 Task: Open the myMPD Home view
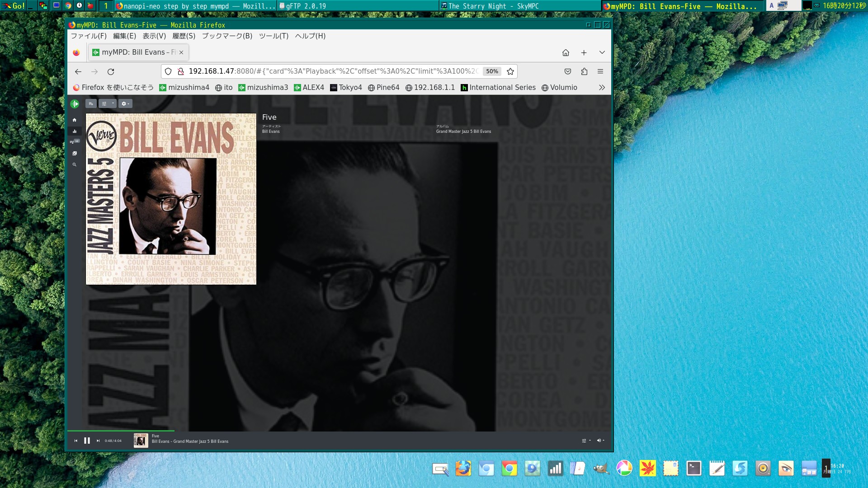pos(75,120)
